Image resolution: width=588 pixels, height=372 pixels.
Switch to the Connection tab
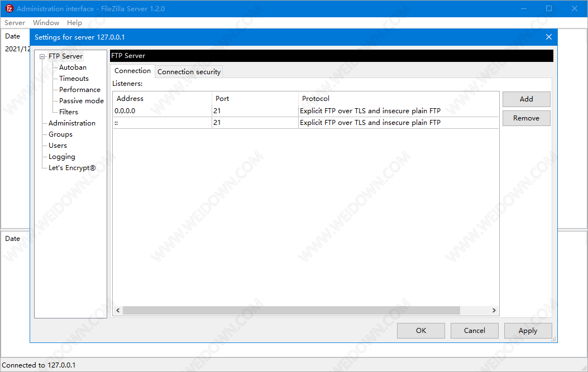click(132, 71)
